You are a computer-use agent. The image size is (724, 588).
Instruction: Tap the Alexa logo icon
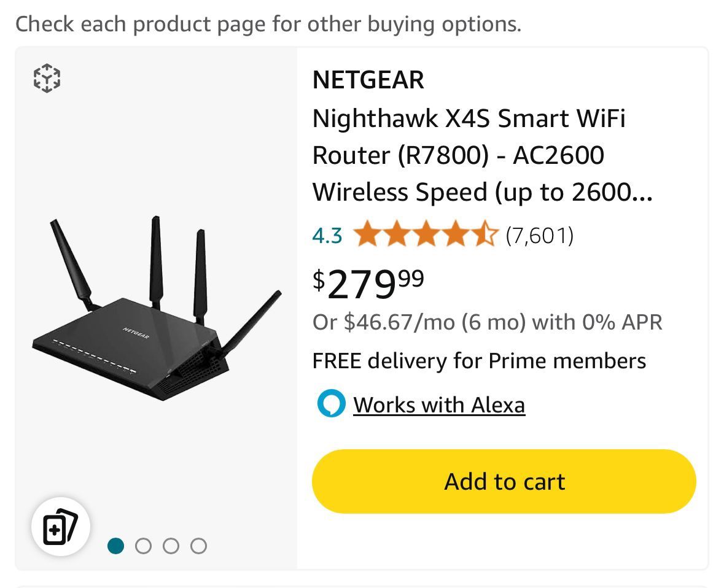point(330,404)
